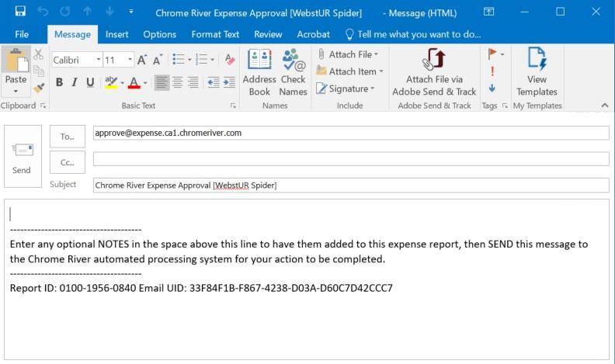Open font color dropdown arrow
Image resolution: width=615 pixels, height=364 pixels.
coord(145,83)
